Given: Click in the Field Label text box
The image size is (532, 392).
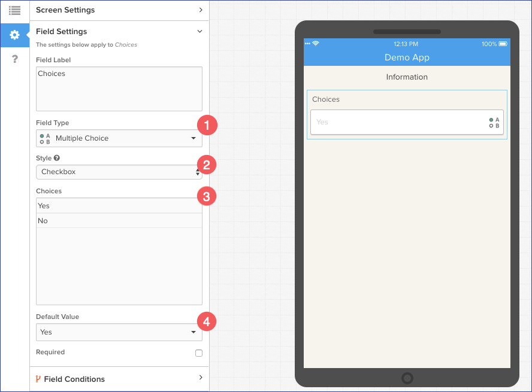Looking at the screenshot, I should (119, 89).
